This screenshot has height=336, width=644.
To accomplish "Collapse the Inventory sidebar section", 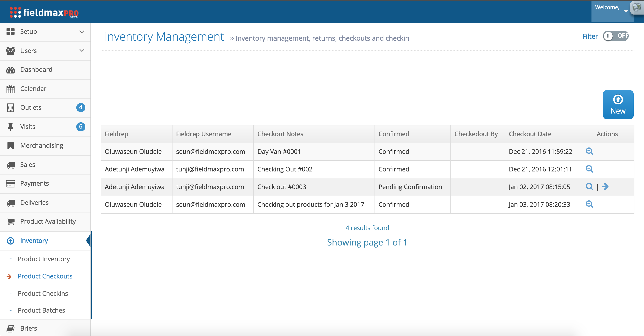I will pyautogui.click(x=34, y=241).
